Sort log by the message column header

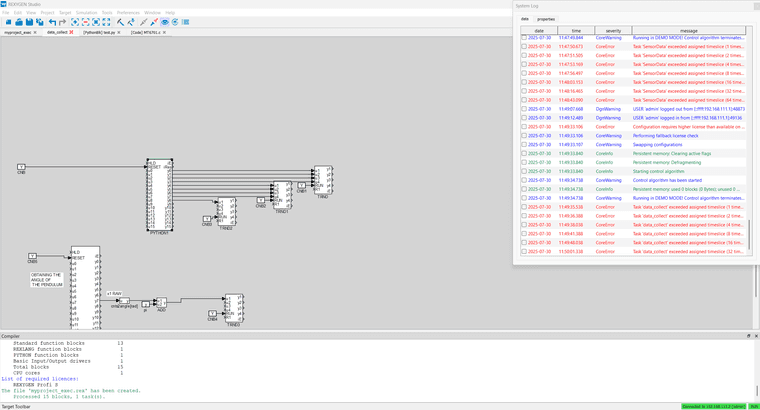coord(689,31)
